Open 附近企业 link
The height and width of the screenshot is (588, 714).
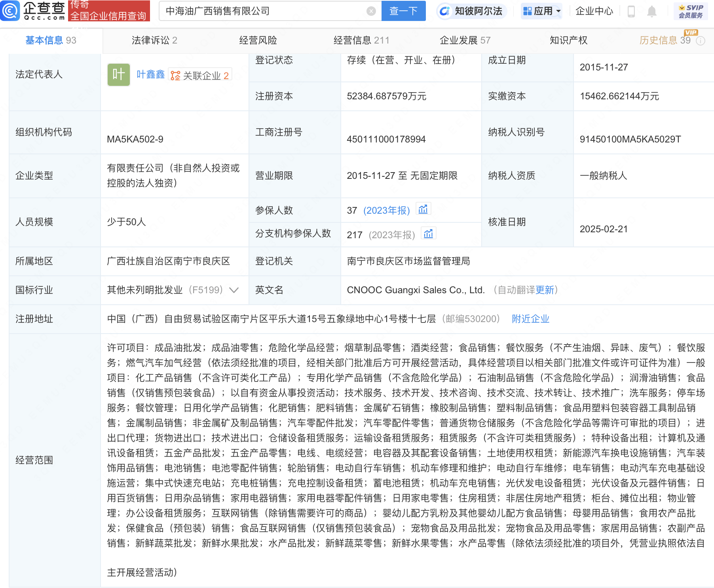[531, 319]
